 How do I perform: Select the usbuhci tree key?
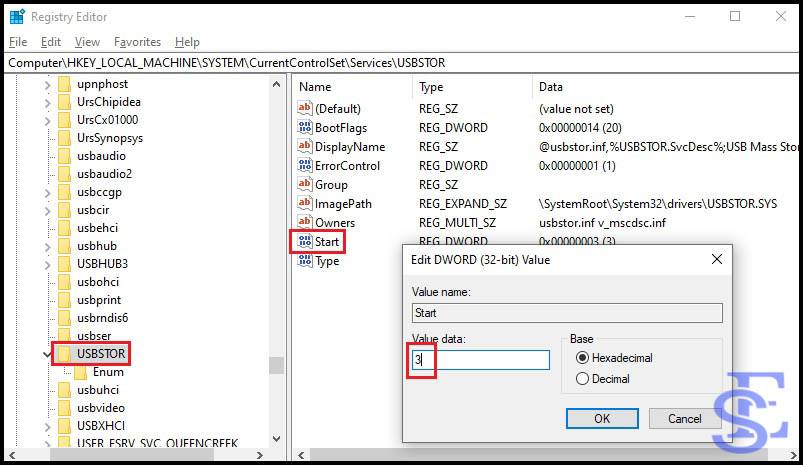click(x=98, y=390)
